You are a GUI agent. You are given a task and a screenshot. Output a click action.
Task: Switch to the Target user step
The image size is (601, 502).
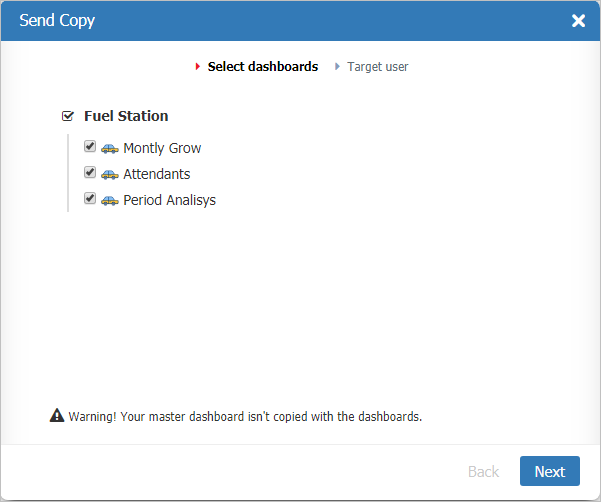(x=377, y=67)
